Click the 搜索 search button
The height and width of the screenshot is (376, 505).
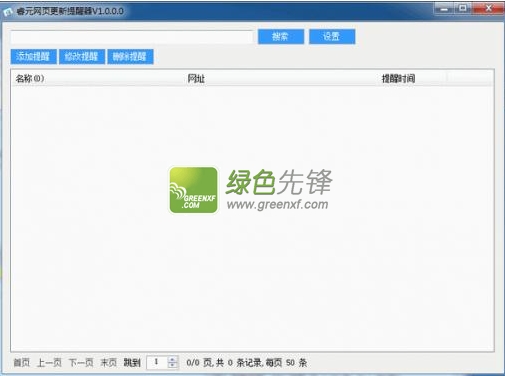[x=281, y=36]
